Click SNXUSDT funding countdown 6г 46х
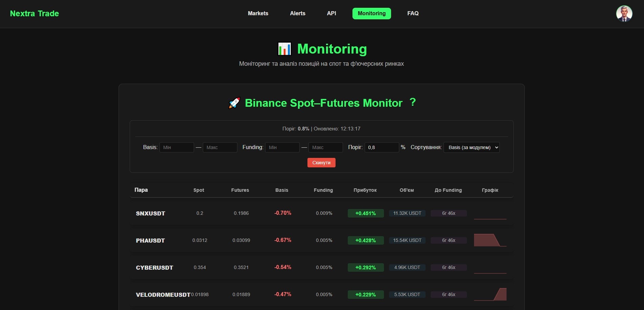 pyautogui.click(x=449, y=213)
